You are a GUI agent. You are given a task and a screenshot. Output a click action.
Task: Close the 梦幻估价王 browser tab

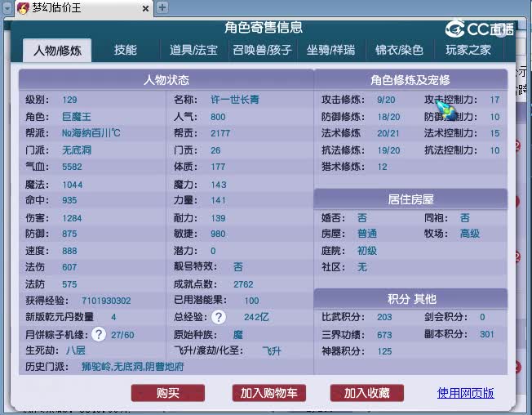tap(145, 8)
